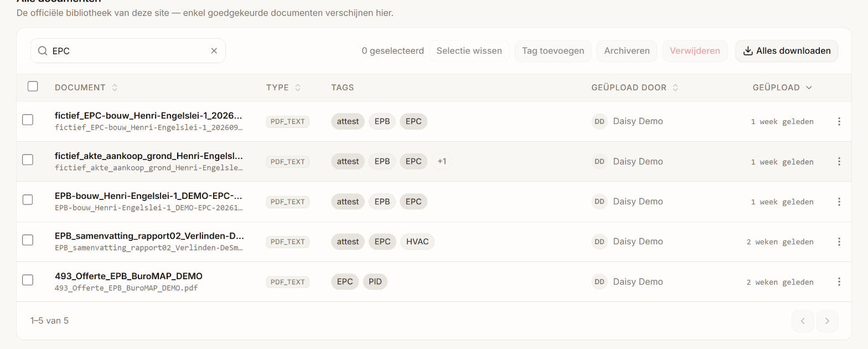Image resolution: width=868 pixels, height=349 pixels.
Task: Go to the previous page arrow
Action: point(803,321)
